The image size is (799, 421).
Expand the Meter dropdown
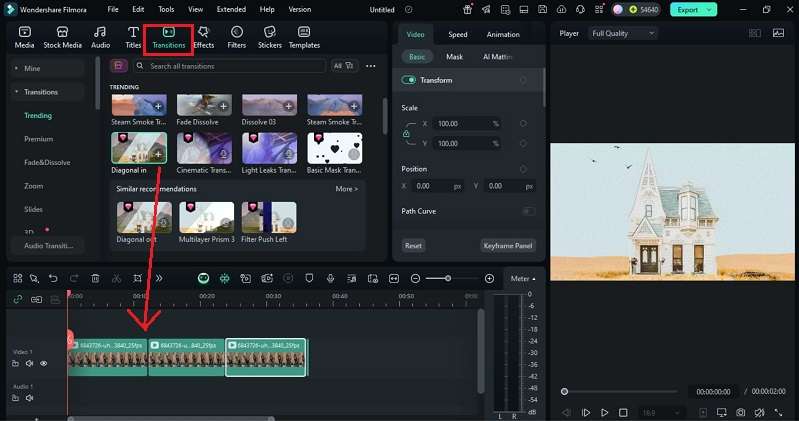[523, 278]
